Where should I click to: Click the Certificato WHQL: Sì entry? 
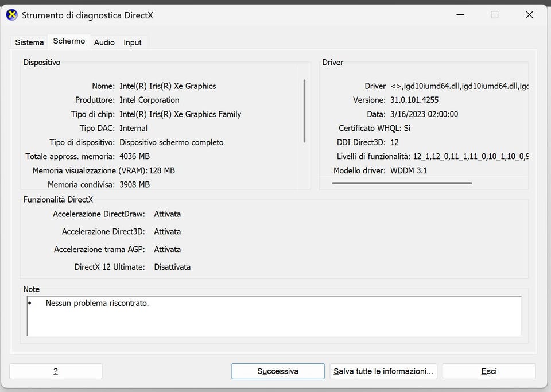(x=375, y=128)
